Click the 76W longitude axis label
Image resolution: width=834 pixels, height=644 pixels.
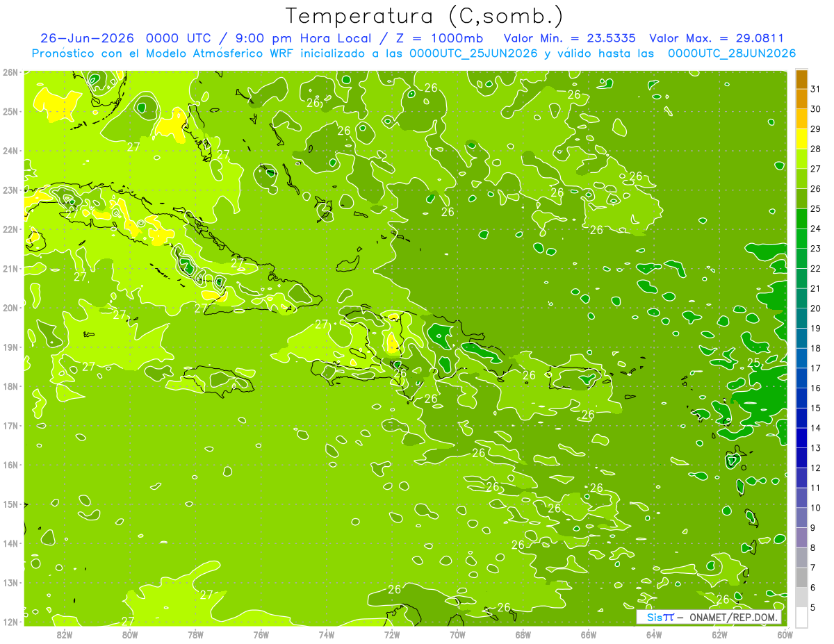pos(261,635)
